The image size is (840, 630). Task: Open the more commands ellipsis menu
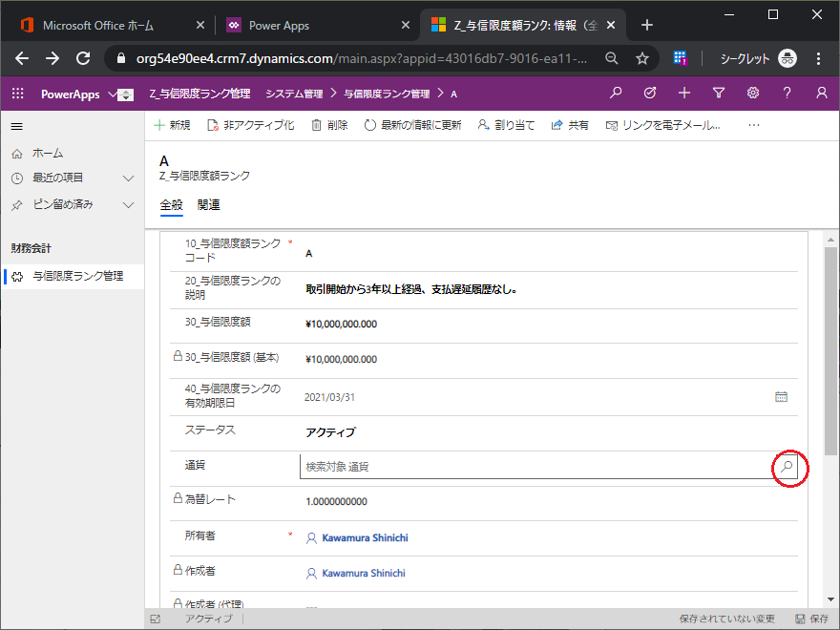pyautogui.click(x=753, y=125)
